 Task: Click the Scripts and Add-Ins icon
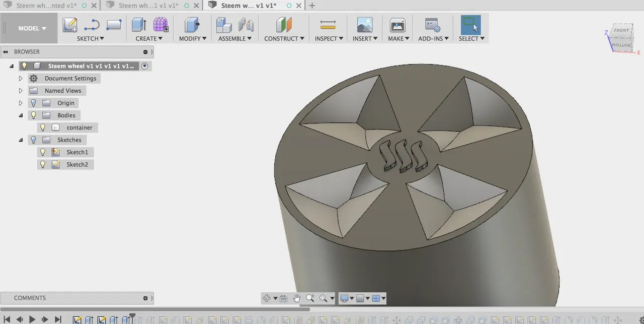tap(433, 25)
